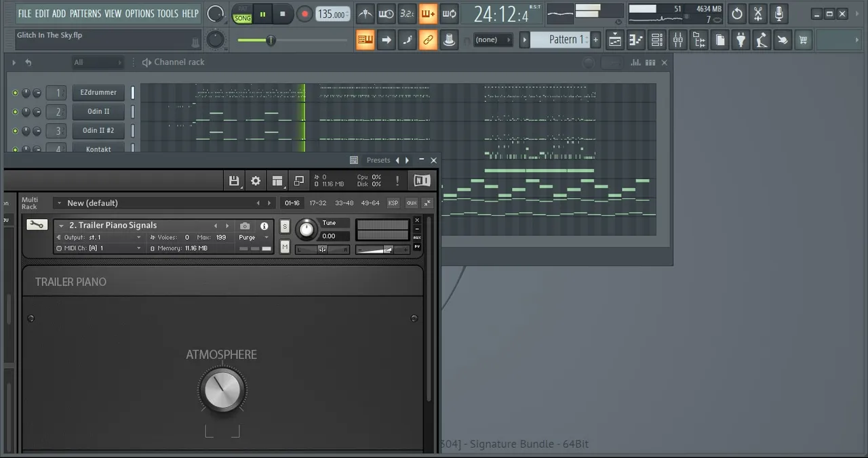This screenshot has height=458, width=868.
Task: Toggle loop recording icon
Action: (x=449, y=14)
